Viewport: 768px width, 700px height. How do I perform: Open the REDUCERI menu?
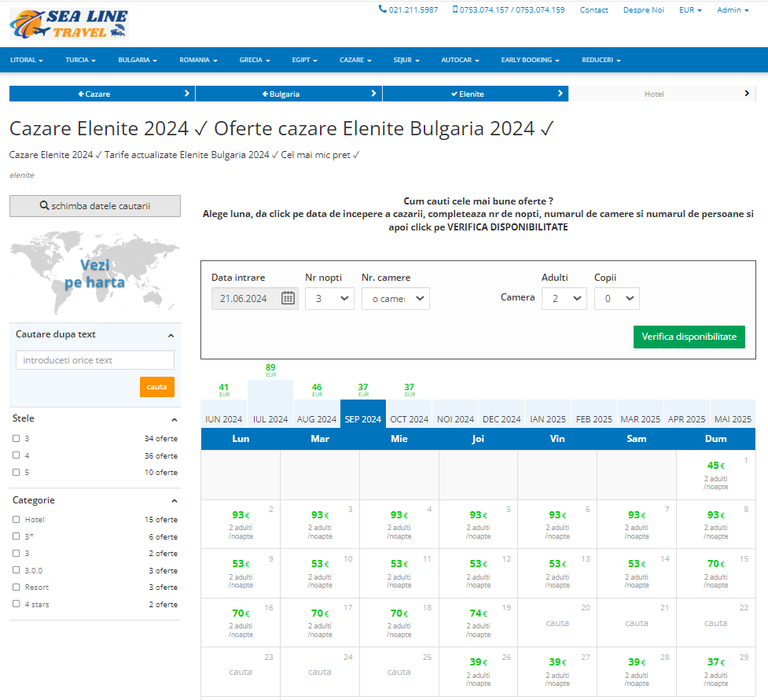pos(601,60)
